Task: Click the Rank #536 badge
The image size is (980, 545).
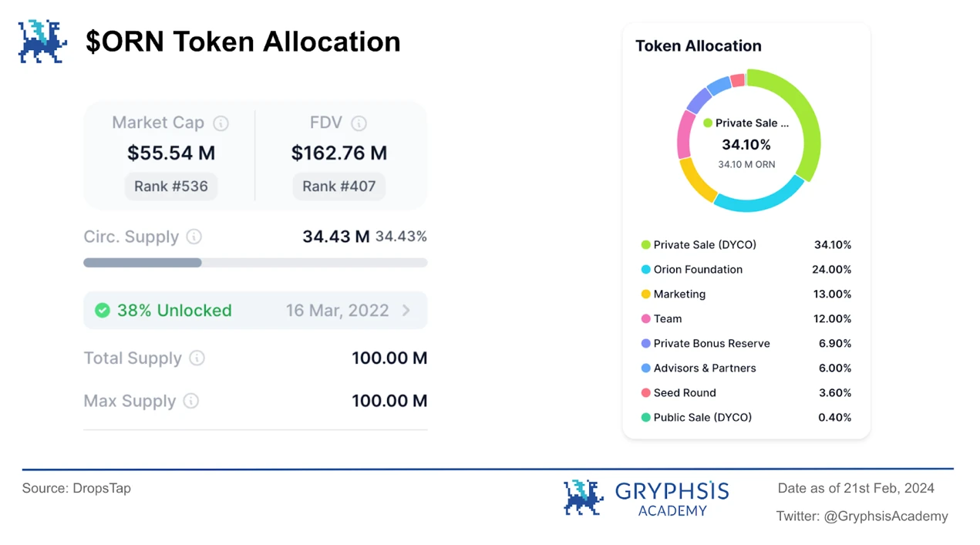Action: tap(171, 187)
